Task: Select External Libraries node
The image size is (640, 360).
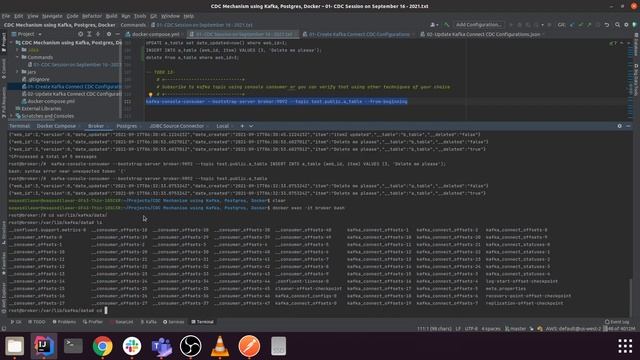Action: (38, 109)
